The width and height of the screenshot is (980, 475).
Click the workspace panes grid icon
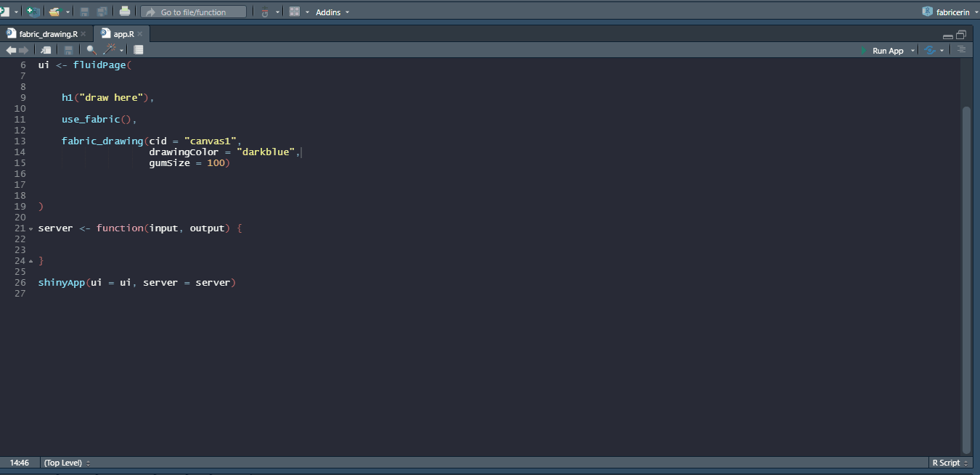pos(294,12)
